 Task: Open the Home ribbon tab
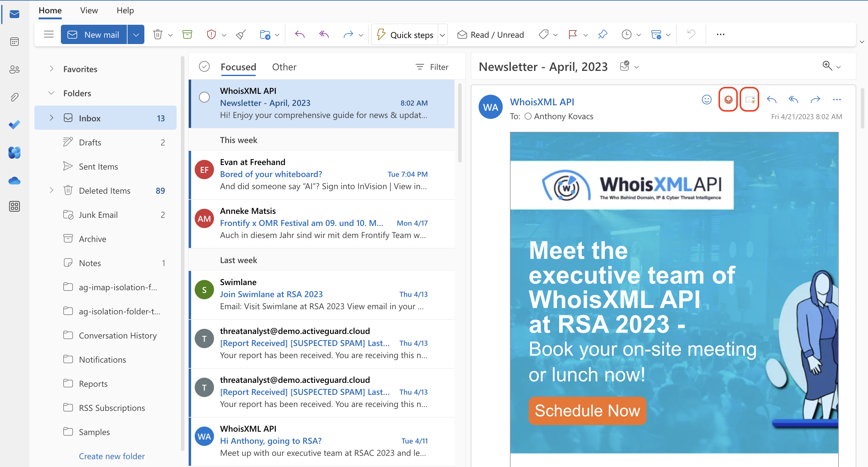pyautogui.click(x=50, y=11)
